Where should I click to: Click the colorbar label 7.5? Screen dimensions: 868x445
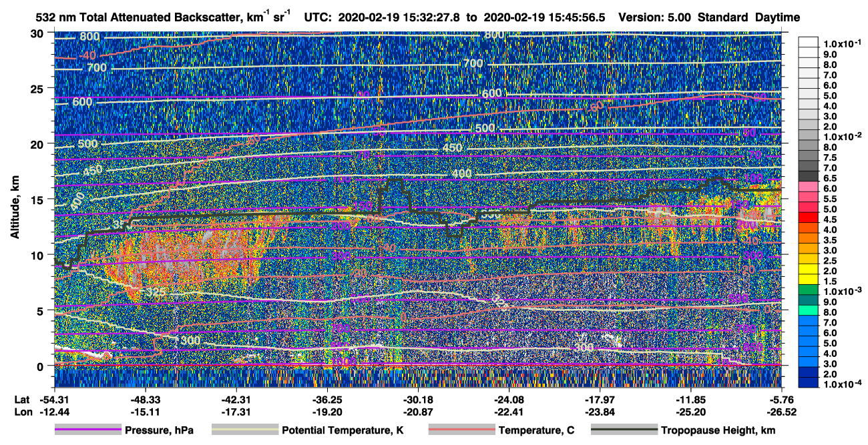click(x=830, y=157)
